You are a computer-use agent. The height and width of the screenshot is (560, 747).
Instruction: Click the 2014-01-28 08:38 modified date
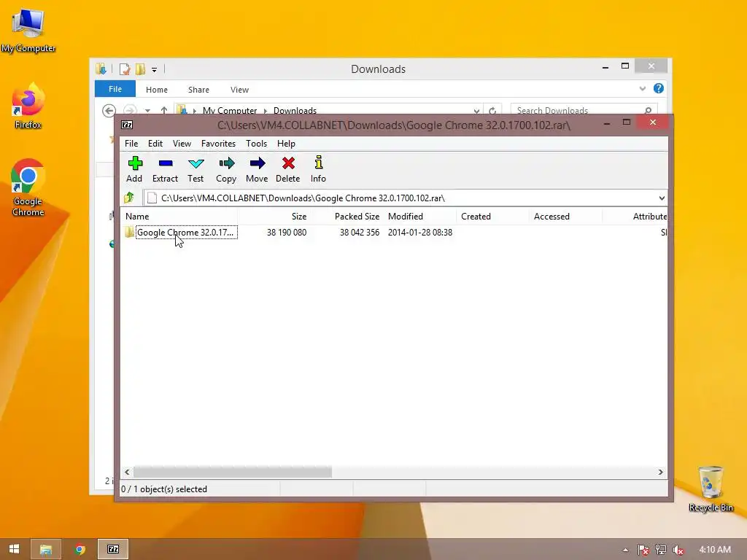[x=420, y=233]
